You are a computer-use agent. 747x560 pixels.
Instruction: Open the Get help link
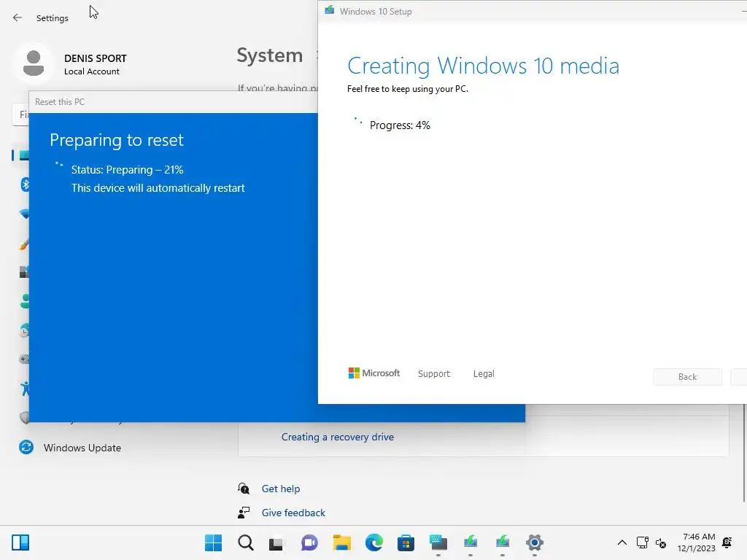[281, 489]
